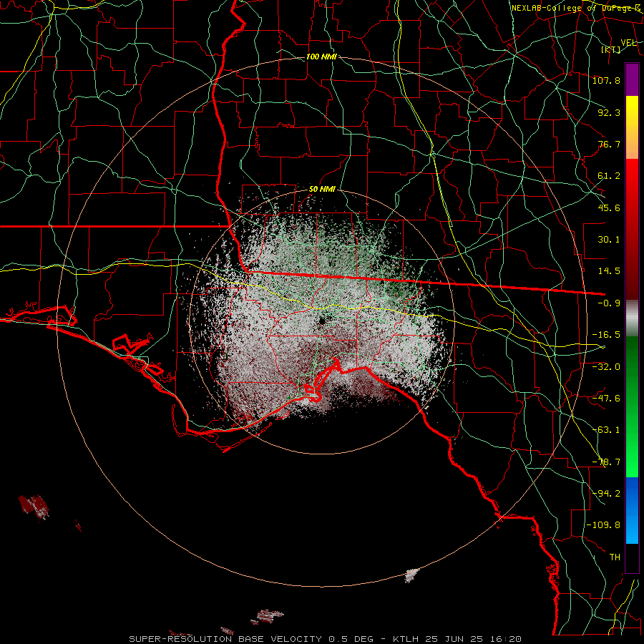Click the "50 NMI" range ring label

pos(322,190)
